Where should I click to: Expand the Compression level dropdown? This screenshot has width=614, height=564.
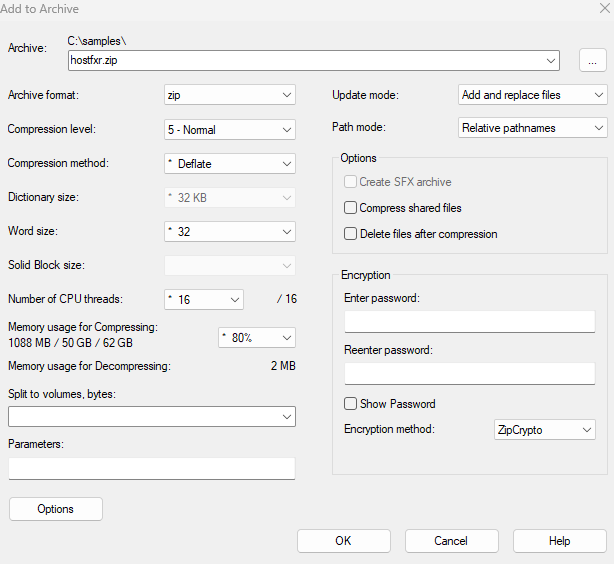click(x=229, y=130)
